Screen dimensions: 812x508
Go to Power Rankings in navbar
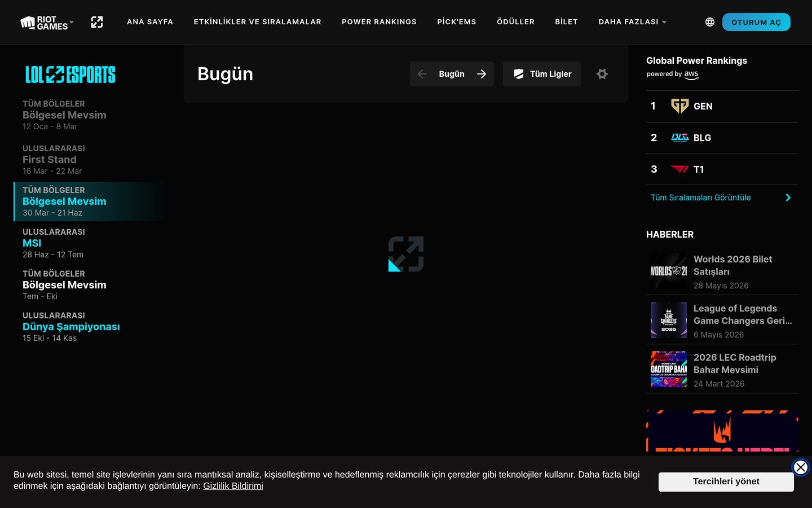(x=379, y=22)
